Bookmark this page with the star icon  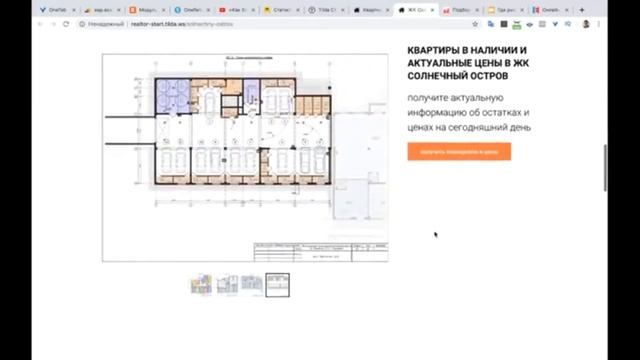[475, 24]
